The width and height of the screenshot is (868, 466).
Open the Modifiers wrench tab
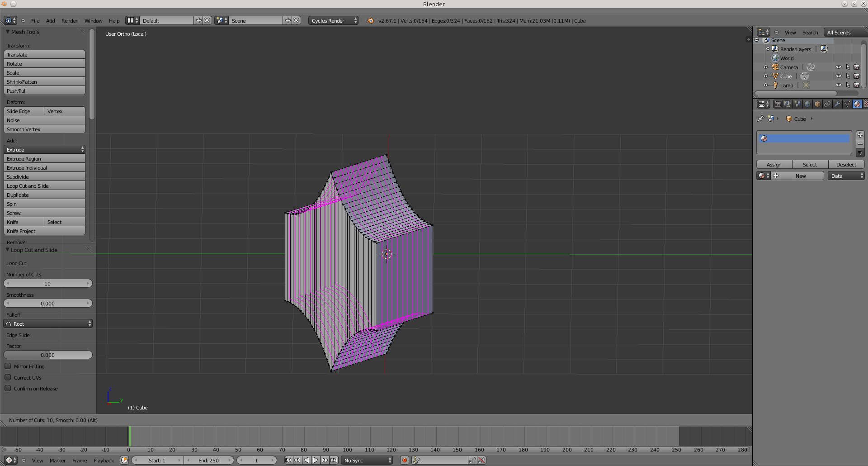pyautogui.click(x=837, y=104)
